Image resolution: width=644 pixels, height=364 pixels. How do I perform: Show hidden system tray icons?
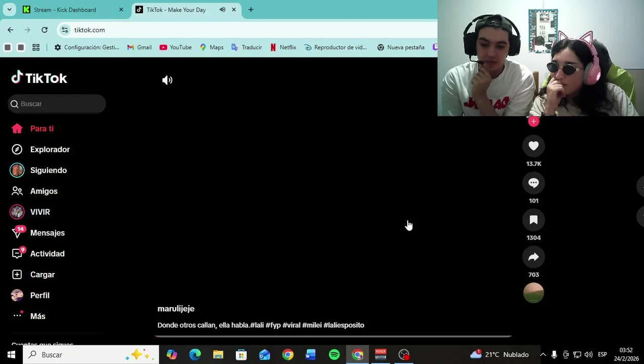[x=543, y=355]
